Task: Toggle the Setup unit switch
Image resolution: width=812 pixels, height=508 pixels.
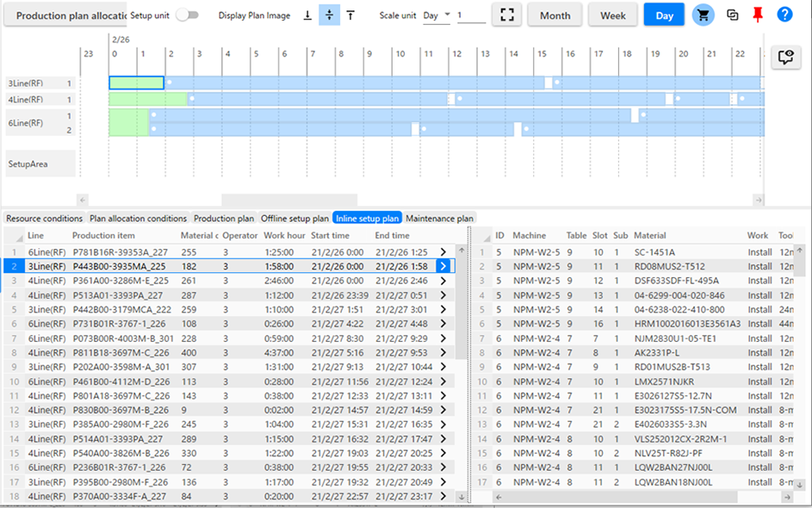Action: [x=188, y=15]
